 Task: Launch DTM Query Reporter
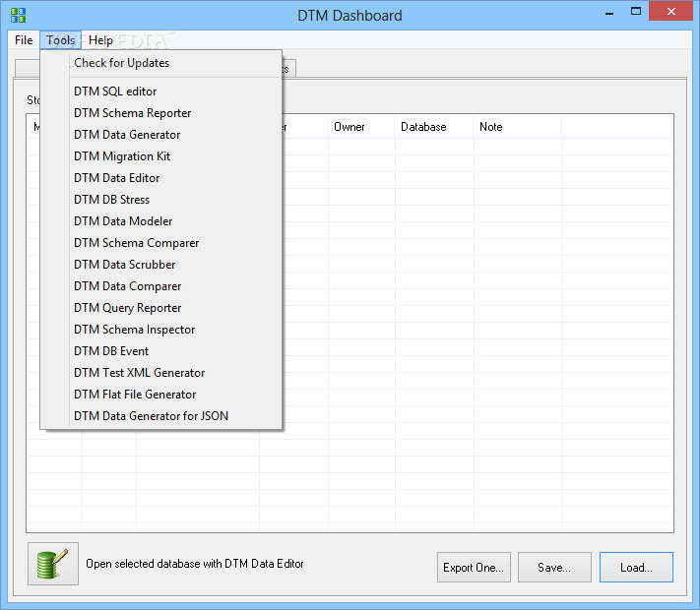[161, 308]
